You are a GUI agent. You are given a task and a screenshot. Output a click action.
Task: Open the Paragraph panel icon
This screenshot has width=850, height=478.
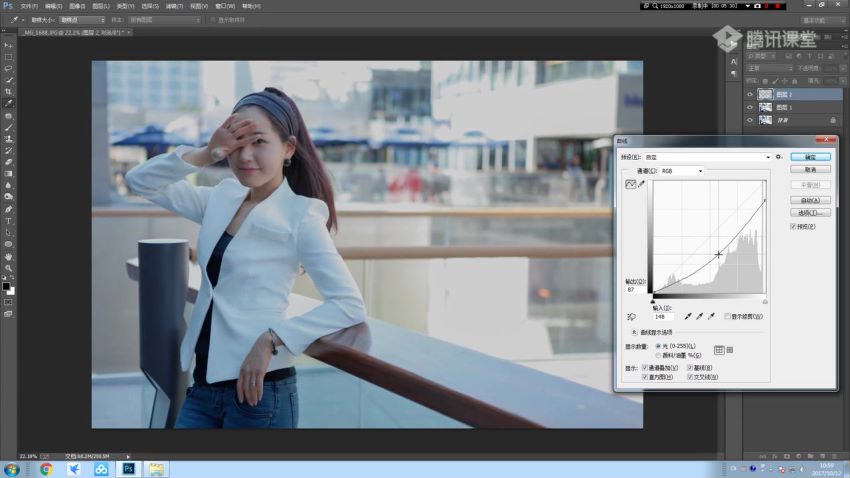[x=733, y=74]
